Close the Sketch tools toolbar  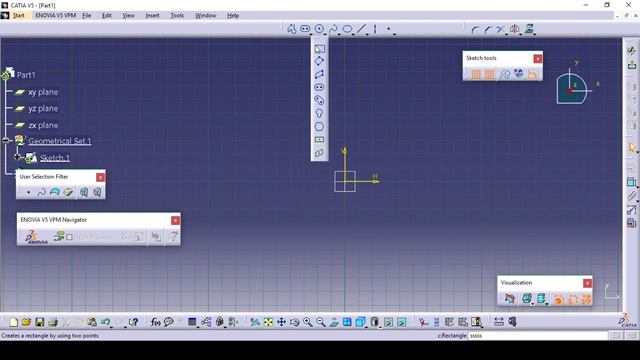tap(538, 59)
